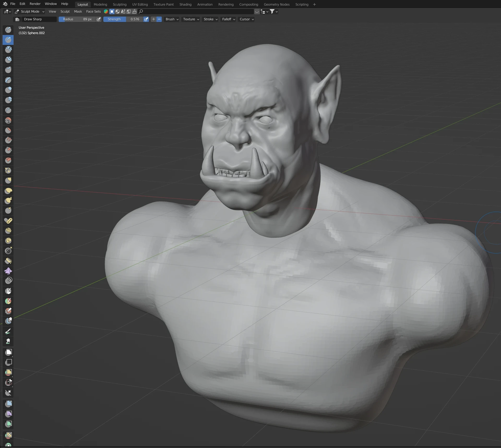Switch to the Sculpting workspace tab

120,4
